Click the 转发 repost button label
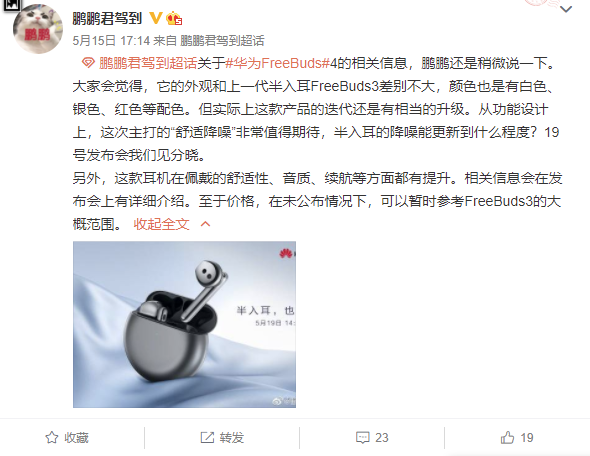Viewport: 590px width, 456px height. coord(232,438)
